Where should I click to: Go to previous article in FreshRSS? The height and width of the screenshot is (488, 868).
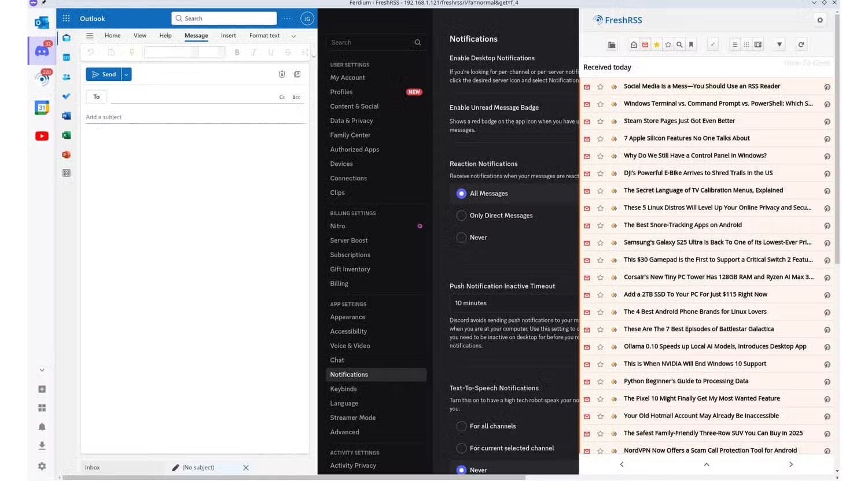click(622, 464)
